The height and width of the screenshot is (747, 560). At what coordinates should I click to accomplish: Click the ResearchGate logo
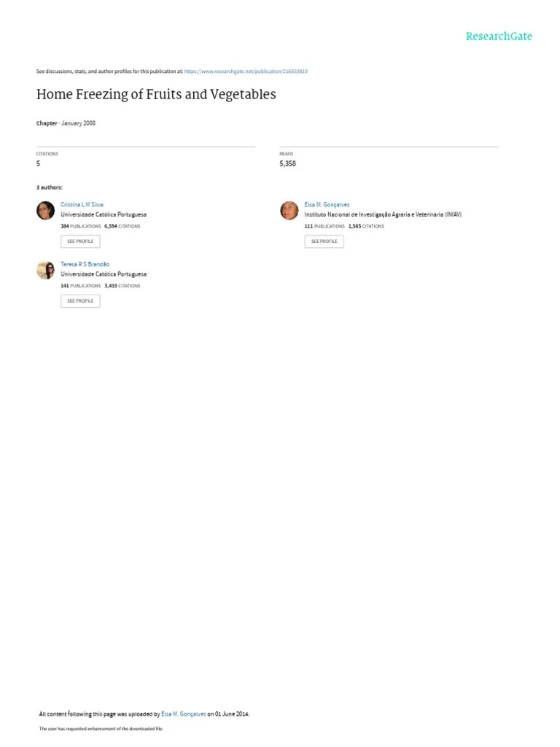click(x=499, y=36)
